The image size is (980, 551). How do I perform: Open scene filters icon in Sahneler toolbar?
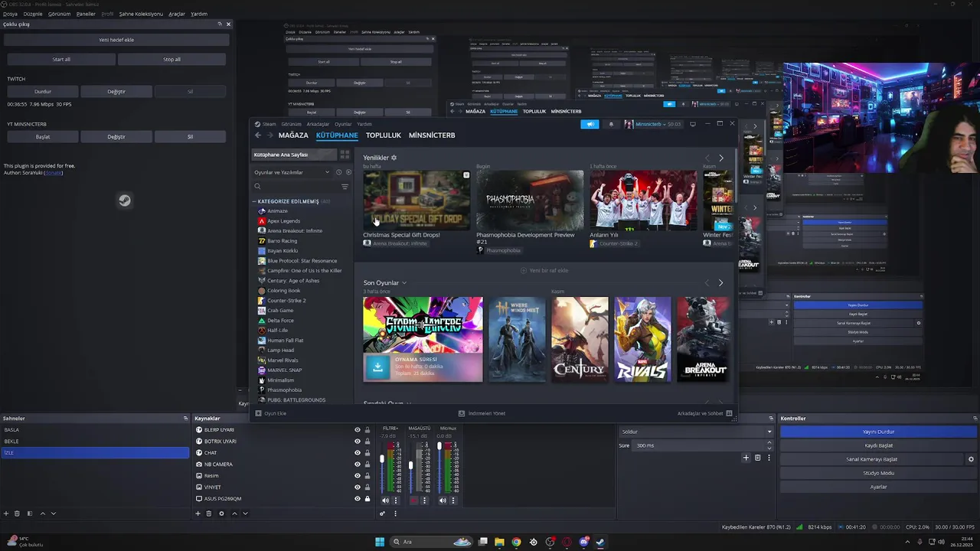point(30,514)
